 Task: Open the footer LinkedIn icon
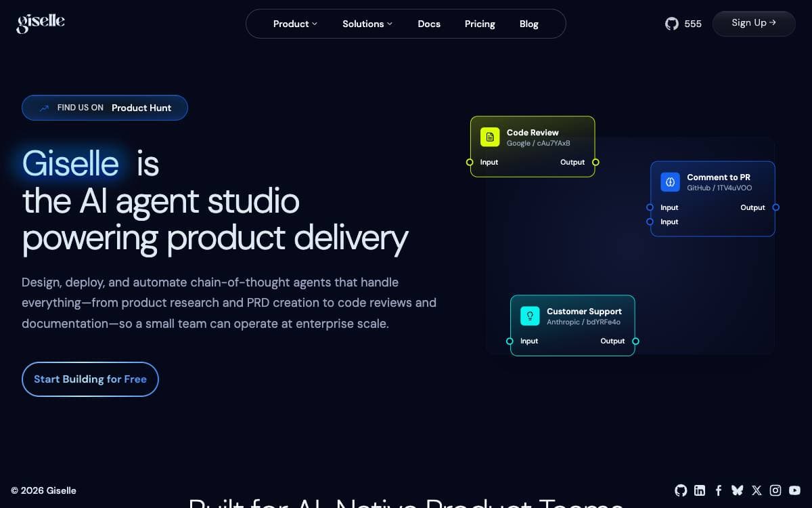(x=700, y=490)
